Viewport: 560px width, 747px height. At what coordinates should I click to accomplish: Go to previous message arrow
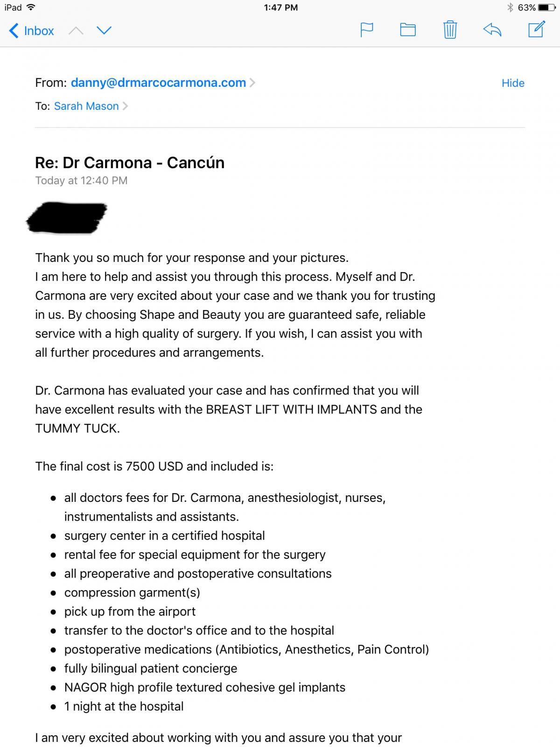(x=76, y=31)
